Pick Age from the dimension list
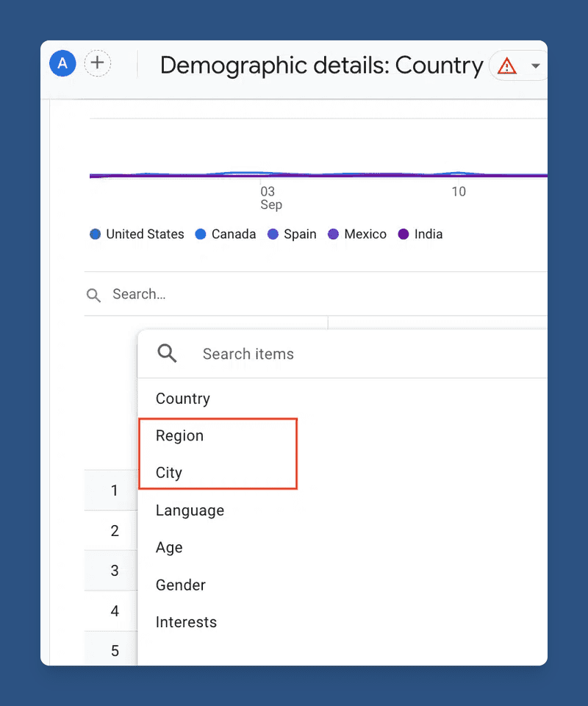The width and height of the screenshot is (588, 706). click(x=169, y=547)
